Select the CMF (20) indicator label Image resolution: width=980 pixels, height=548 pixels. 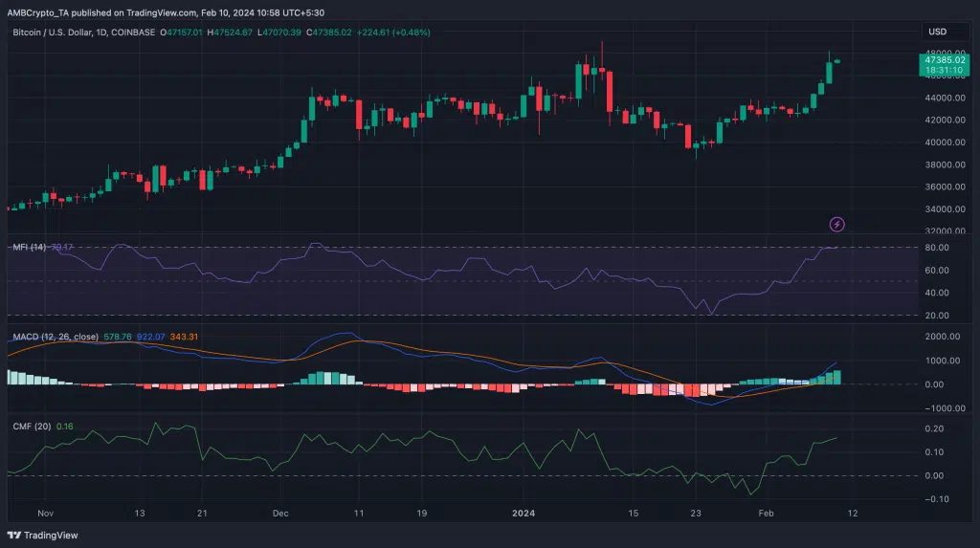pyautogui.click(x=30, y=426)
